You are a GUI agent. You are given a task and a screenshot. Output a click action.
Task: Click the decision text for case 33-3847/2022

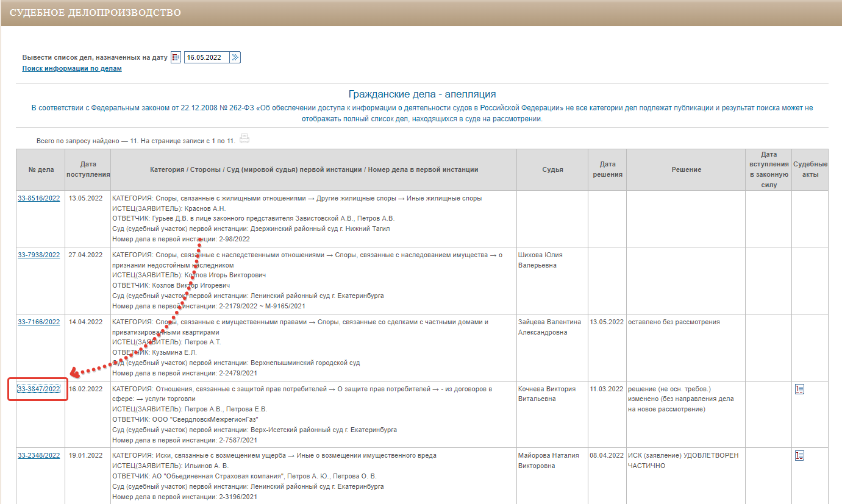[681, 399]
